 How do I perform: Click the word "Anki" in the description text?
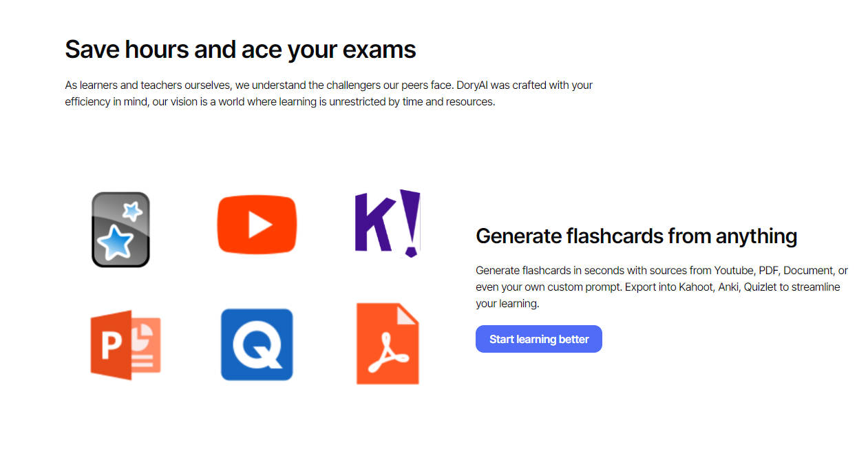tap(728, 287)
